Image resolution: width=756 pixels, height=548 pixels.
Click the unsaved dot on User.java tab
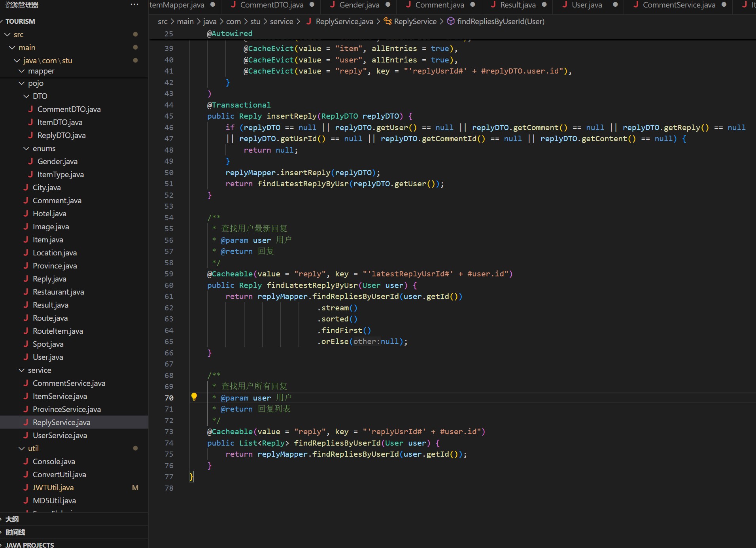point(615,5)
